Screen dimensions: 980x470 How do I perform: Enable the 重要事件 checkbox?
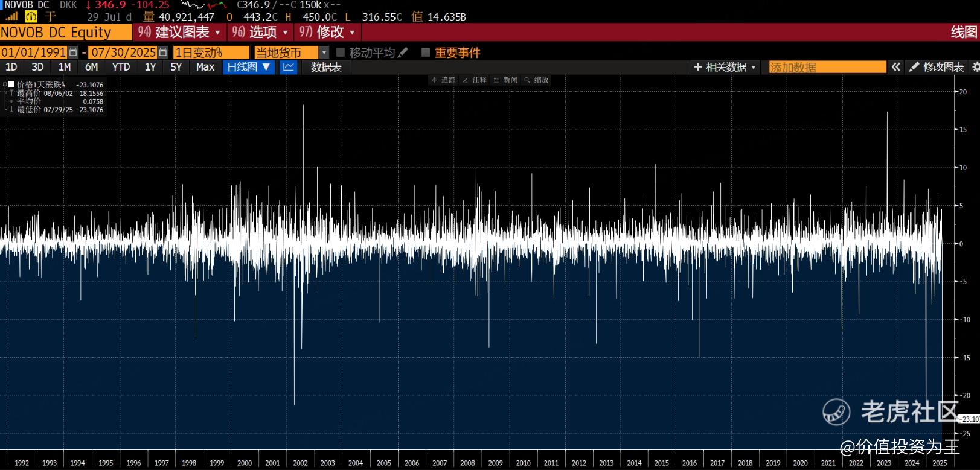point(426,52)
